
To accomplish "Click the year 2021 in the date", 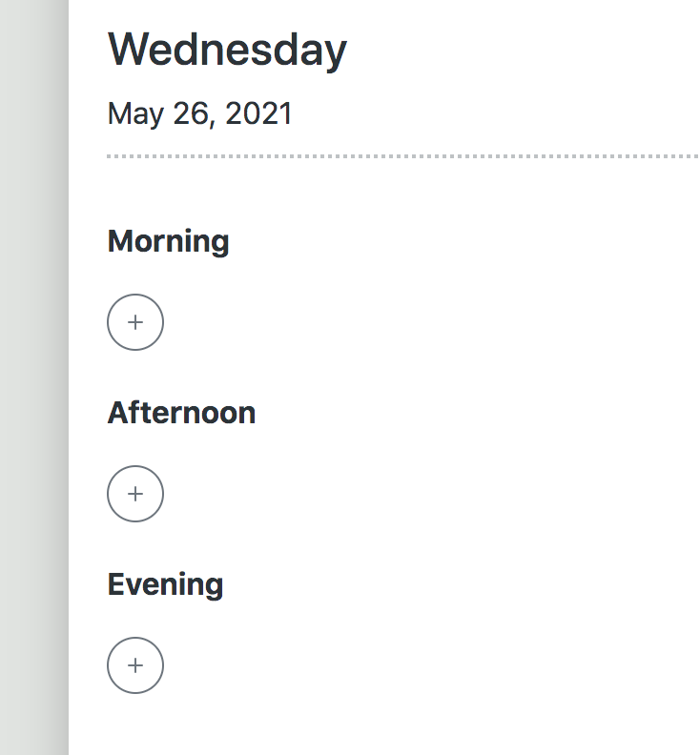I will 258,113.
